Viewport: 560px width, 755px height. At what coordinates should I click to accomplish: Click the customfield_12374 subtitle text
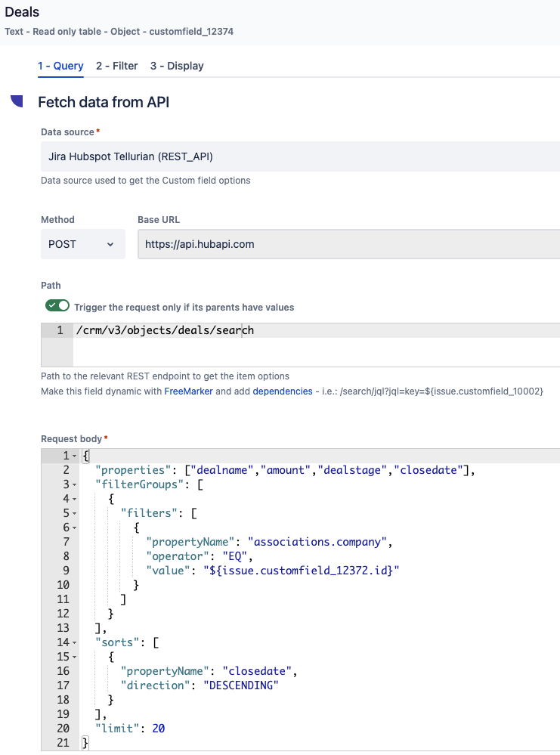191,32
